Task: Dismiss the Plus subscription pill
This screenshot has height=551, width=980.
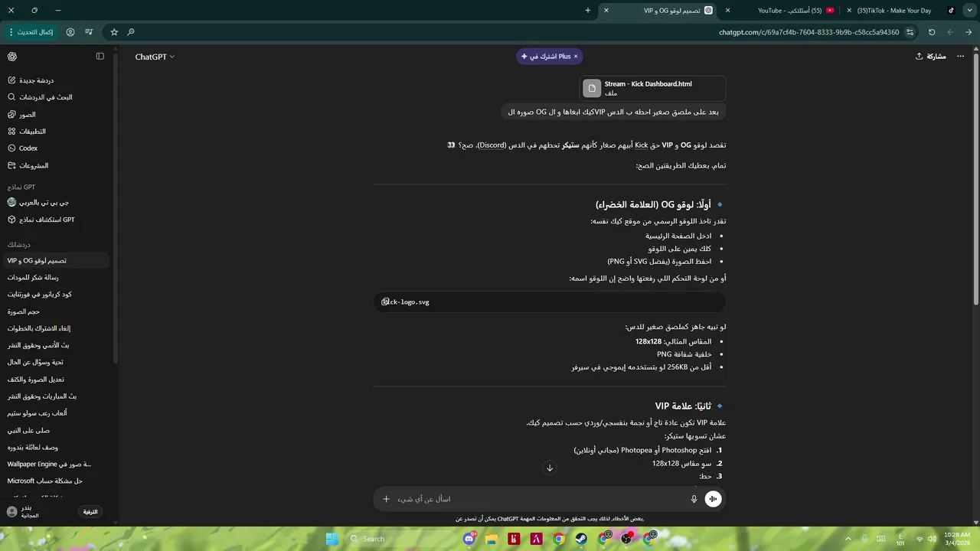Action: pos(576,57)
